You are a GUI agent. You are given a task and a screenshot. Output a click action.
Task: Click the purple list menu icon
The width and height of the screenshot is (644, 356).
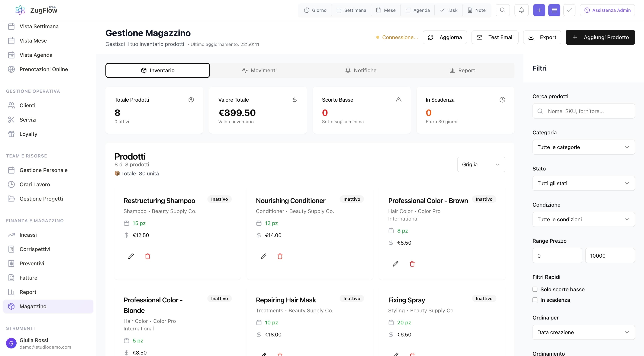(554, 10)
